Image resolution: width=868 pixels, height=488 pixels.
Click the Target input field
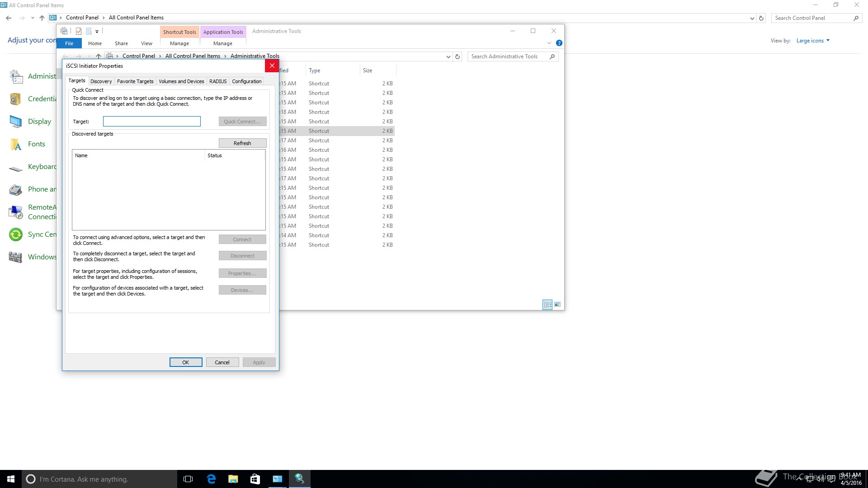point(151,121)
